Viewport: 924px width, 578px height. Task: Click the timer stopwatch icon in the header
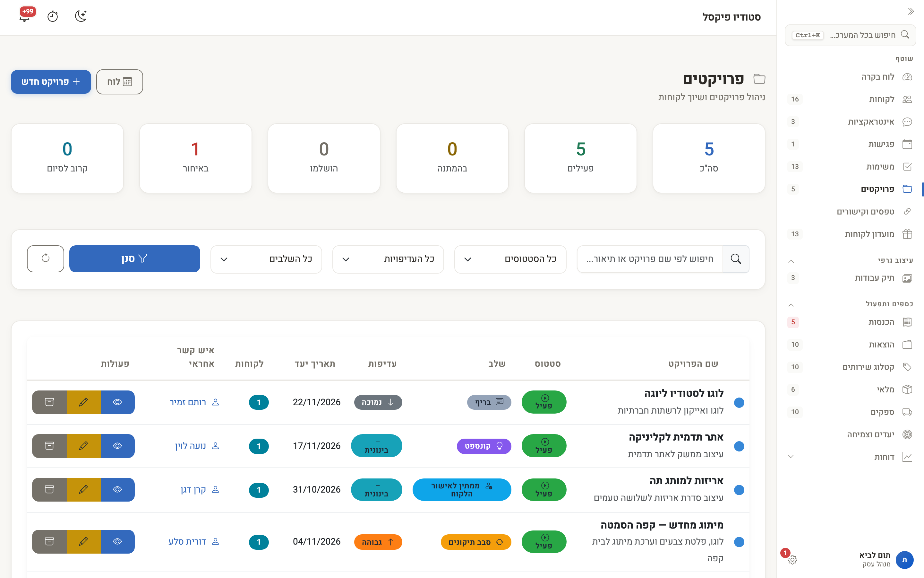pyautogui.click(x=53, y=16)
